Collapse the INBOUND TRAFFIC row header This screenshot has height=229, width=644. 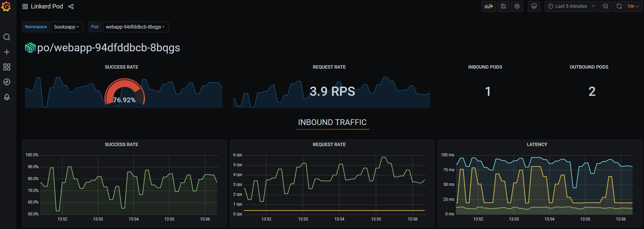332,122
